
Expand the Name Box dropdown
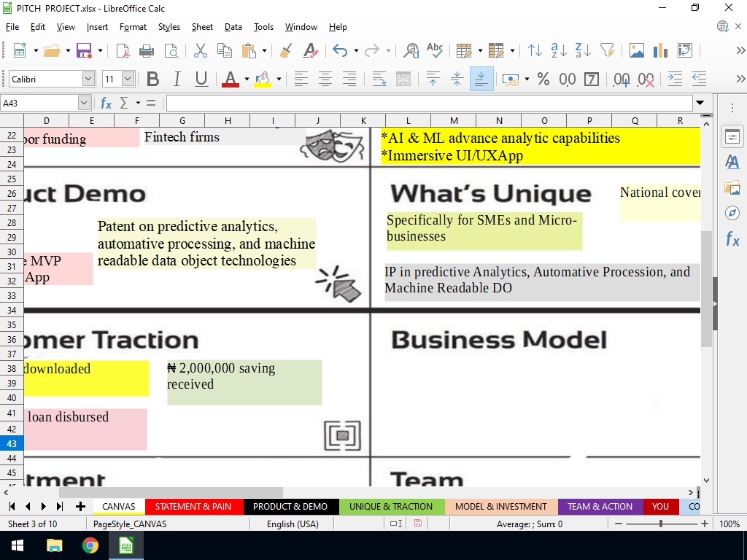(x=84, y=103)
